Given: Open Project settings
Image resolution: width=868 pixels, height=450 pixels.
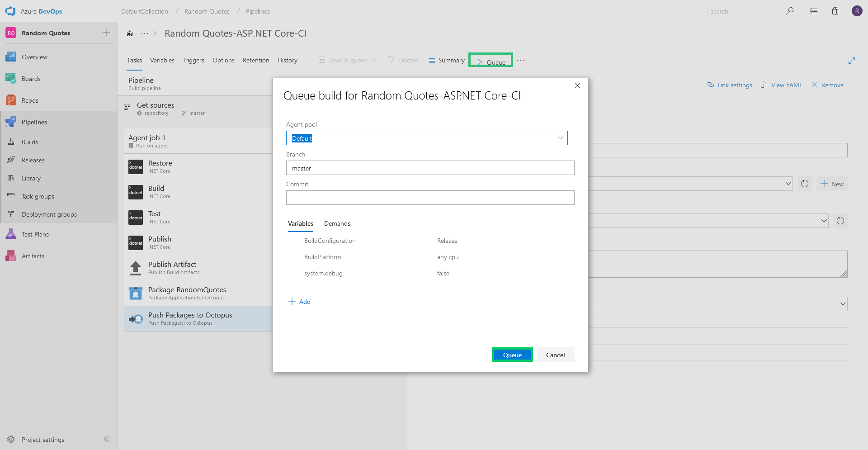Looking at the screenshot, I should click(43, 440).
